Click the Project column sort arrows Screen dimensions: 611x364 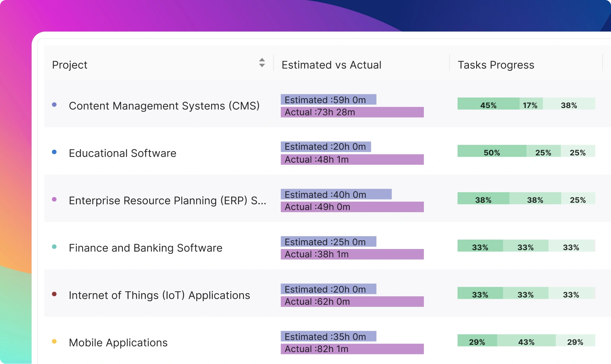pyautogui.click(x=262, y=63)
